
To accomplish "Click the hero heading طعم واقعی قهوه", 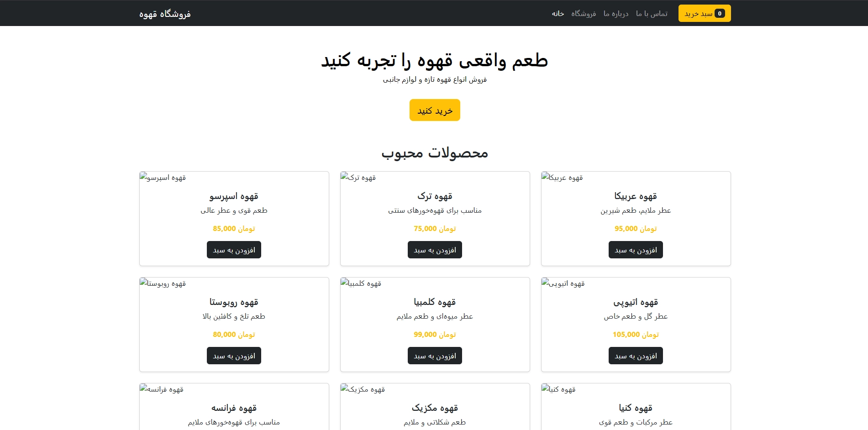I will click(x=435, y=60).
